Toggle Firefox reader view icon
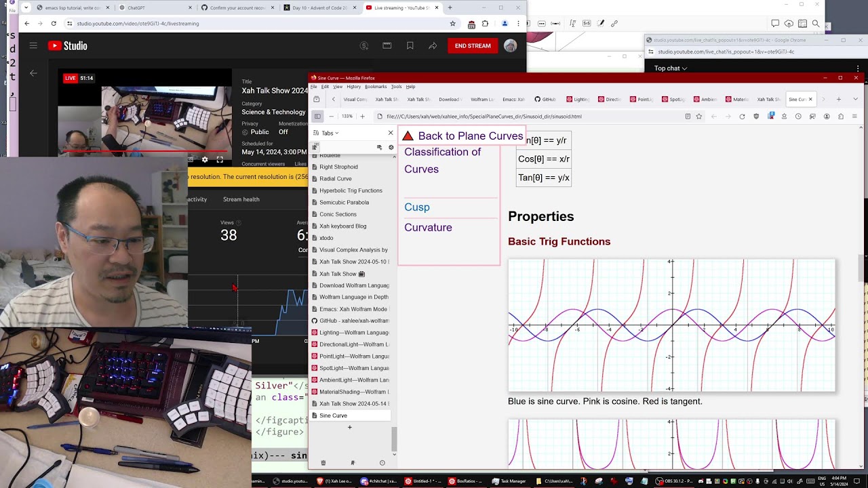868x488 pixels. (x=688, y=116)
